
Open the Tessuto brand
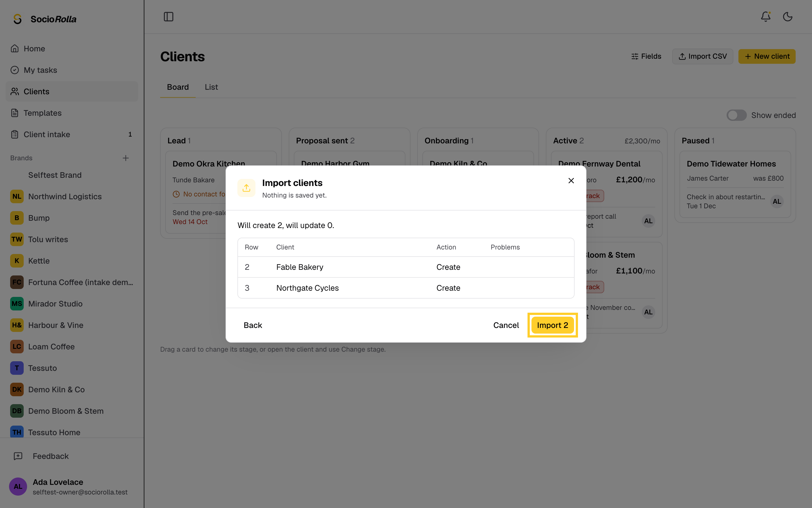72,368
